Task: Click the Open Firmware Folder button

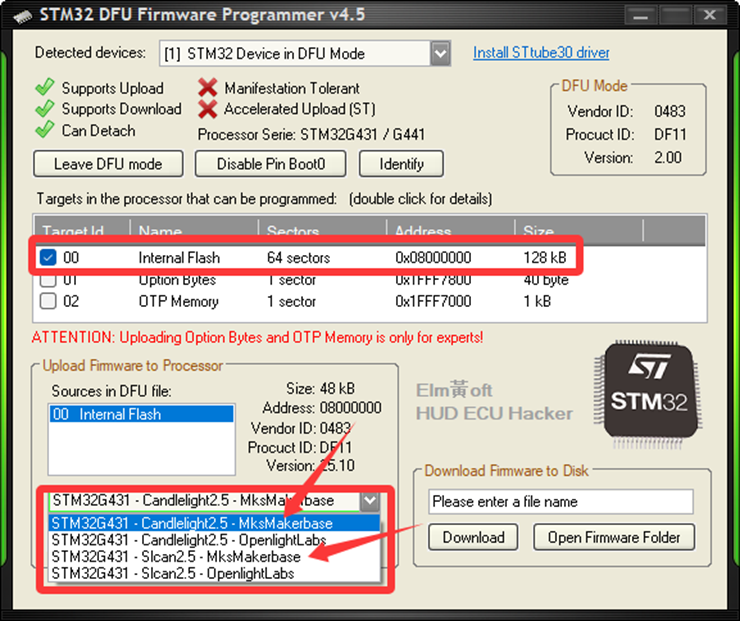Action: pyautogui.click(x=614, y=537)
